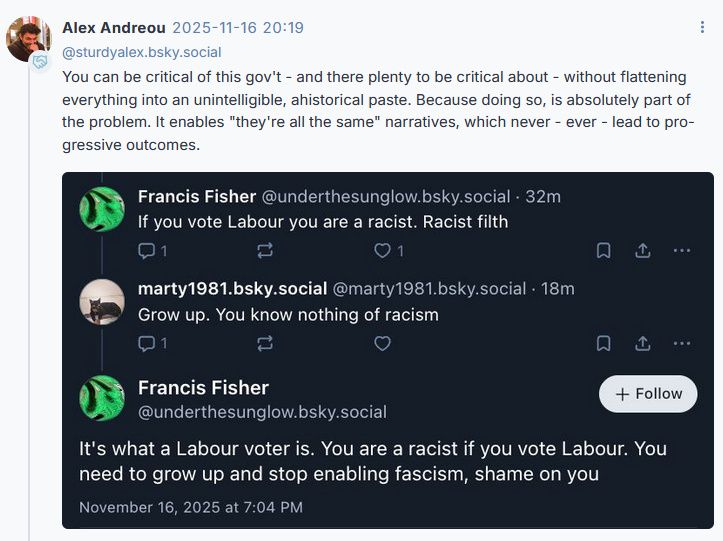This screenshot has height=541, width=723.
Task: Open more options on Francis Fisher's post
Action: coord(682,250)
